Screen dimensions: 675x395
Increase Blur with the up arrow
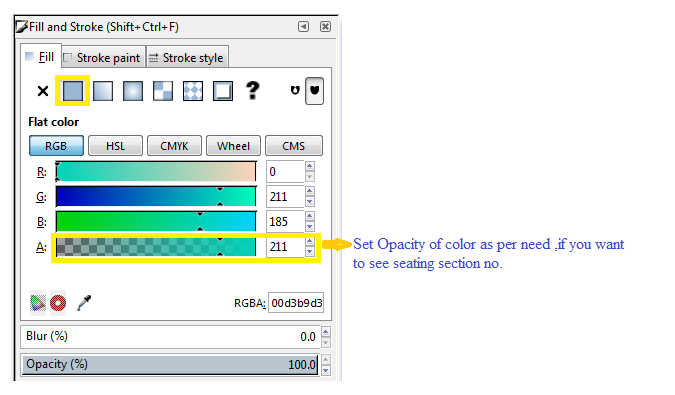[326, 331]
